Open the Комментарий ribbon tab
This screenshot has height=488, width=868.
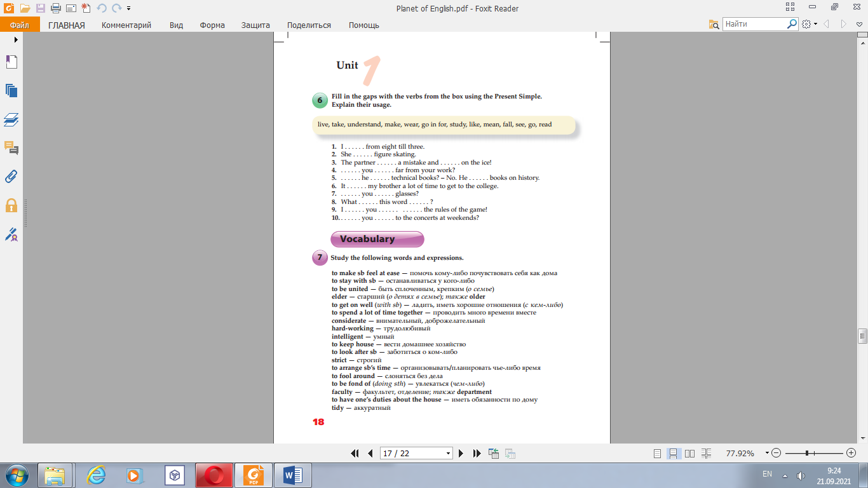[x=126, y=25]
